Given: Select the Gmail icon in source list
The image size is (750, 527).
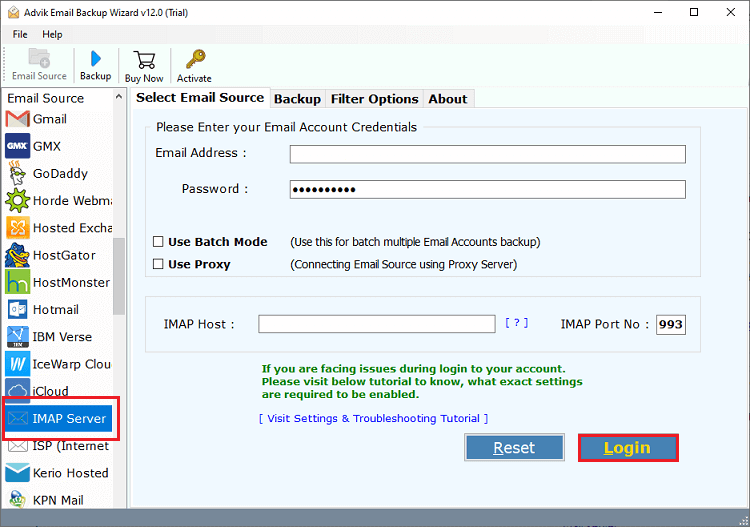Looking at the screenshot, I should (x=17, y=119).
